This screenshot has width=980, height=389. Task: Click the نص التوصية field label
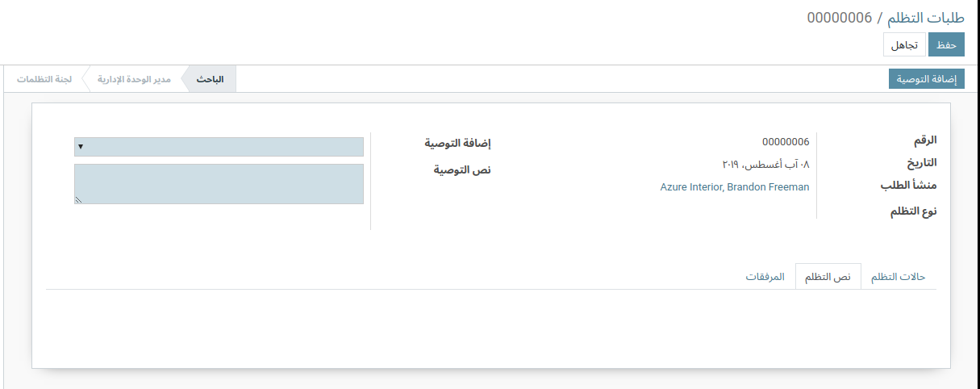click(462, 170)
